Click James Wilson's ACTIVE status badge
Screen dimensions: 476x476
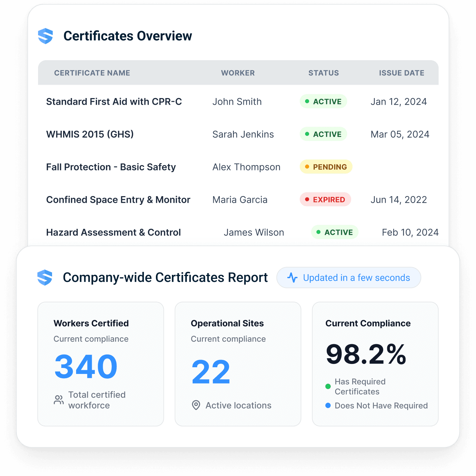click(335, 232)
